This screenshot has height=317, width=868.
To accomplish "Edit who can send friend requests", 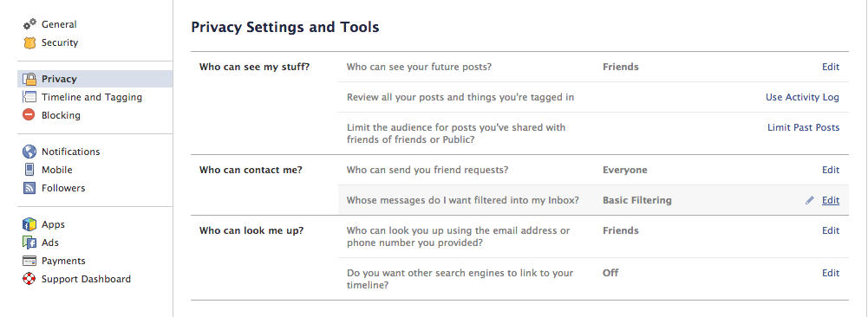I will point(831,170).
